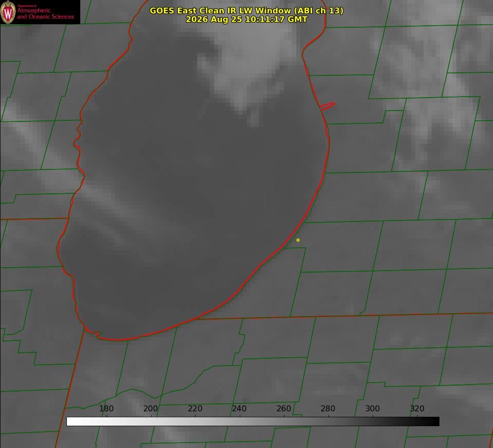The height and width of the screenshot is (448, 493).
Task: Click the 280 tick label on the colorbar
Action: 328,408
